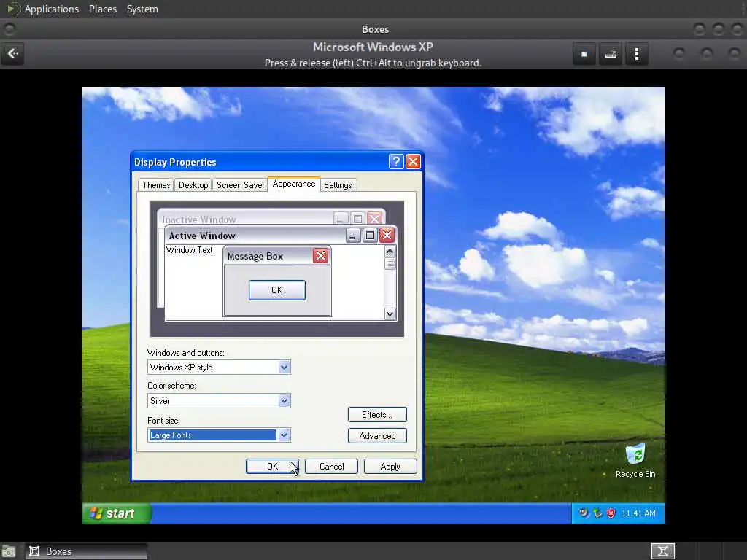Screen dimensions: 747x560
Task: Click the preview Message Box OK button
Action: pyautogui.click(x=276, y=290)
